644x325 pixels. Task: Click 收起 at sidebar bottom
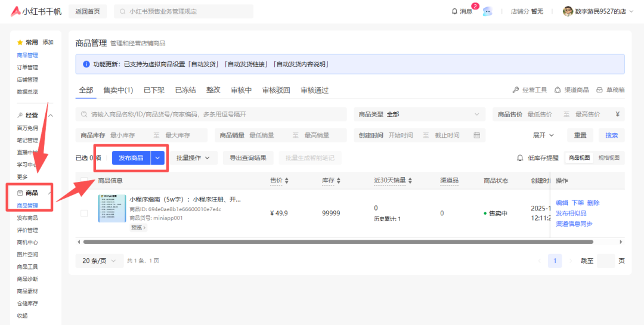[22, 315]
